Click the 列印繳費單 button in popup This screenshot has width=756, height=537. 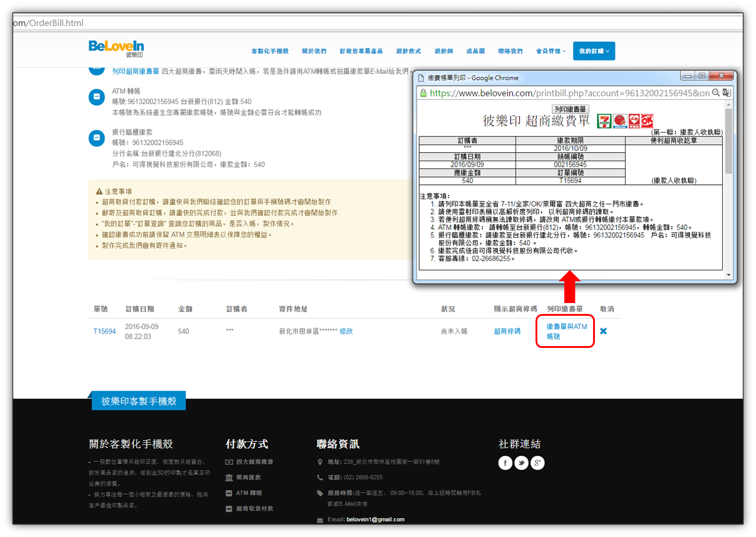pyautogui.click(x=570, y=109)
